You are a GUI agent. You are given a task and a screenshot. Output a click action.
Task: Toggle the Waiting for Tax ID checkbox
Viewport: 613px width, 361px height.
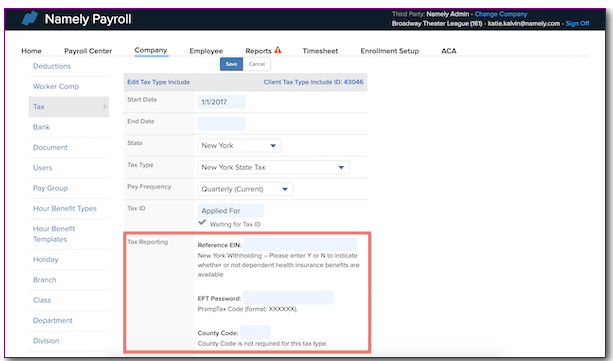(202, 223)
